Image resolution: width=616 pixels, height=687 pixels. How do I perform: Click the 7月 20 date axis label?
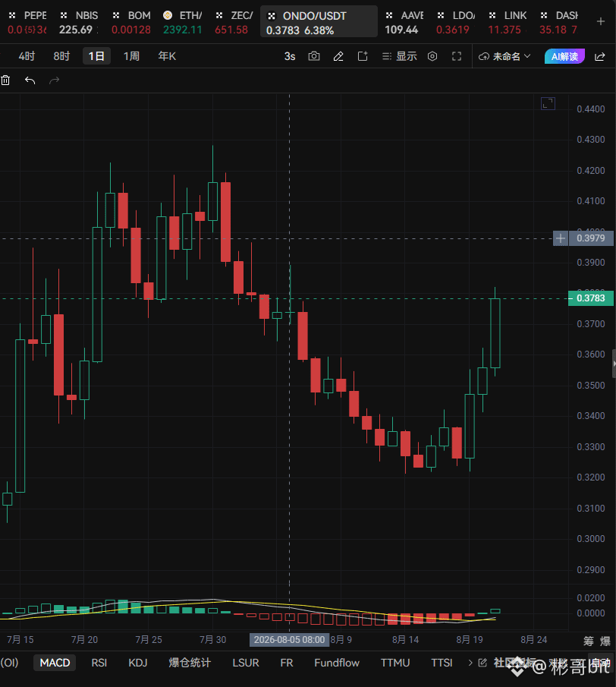point(84,640)
